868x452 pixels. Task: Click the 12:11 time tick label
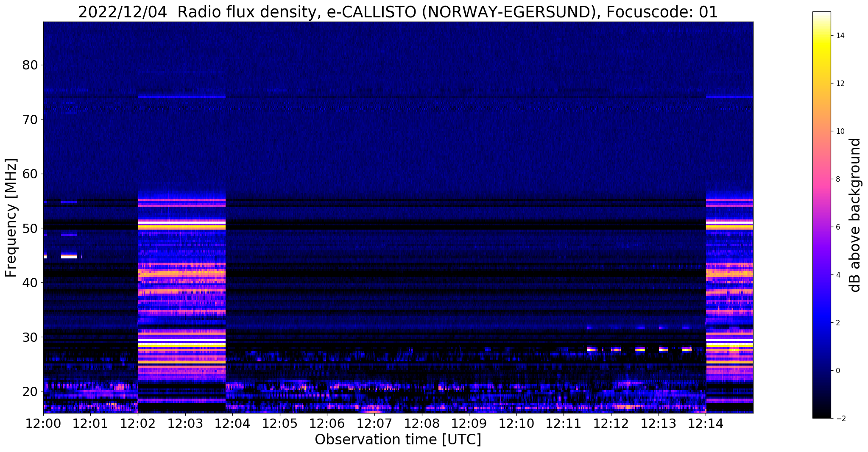(x=564, y=423)
